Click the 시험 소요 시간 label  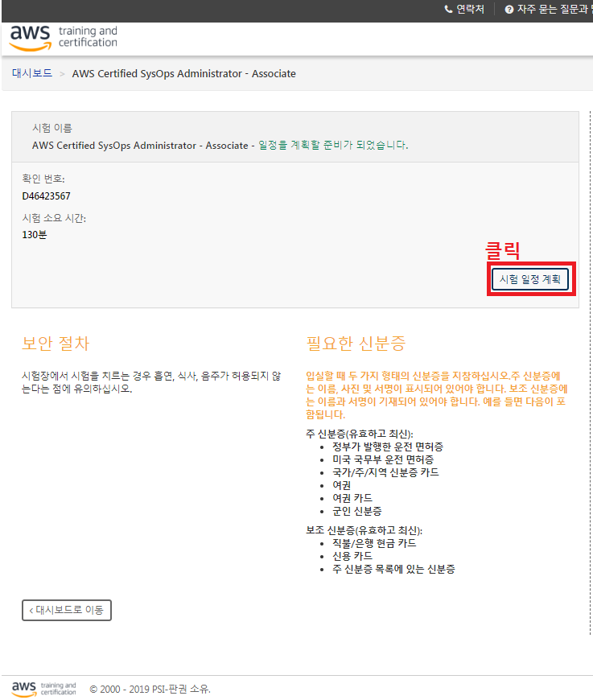point(54,218)
